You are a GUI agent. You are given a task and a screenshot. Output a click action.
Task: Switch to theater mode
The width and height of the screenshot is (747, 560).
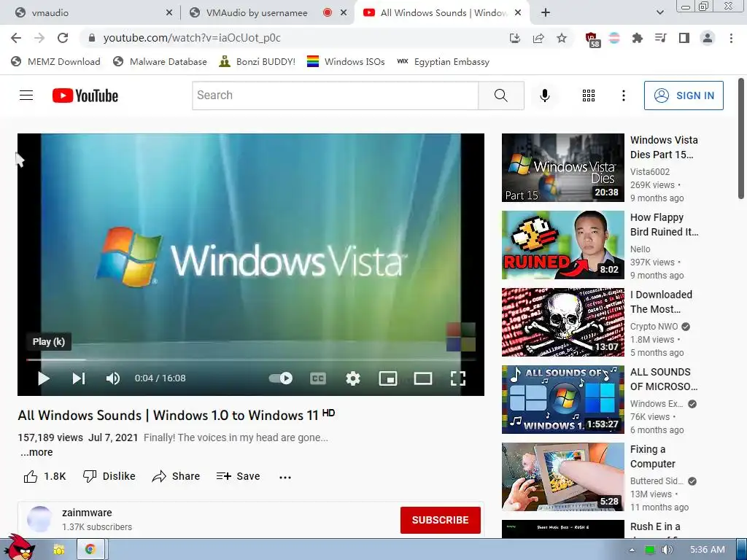tap(422, 378)
